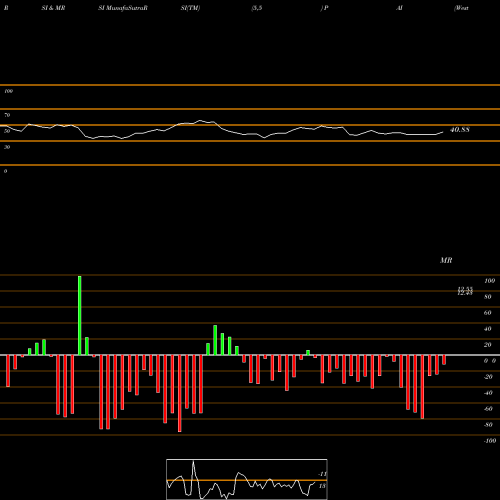500x500 pixels.
Task: Click the 18 value in mini chart
Action: pos(322,486)
